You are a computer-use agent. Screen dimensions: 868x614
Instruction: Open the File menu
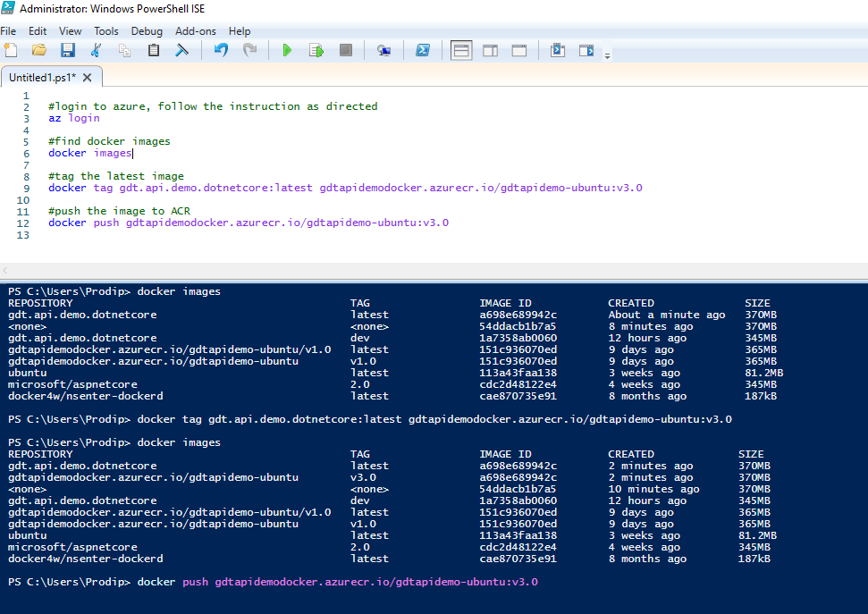click(x=8, y=31)
